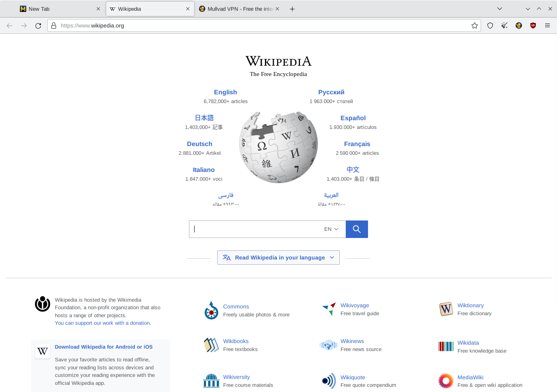Image resolution: width=557 pixels, height=392 pixels.
Task: Open 中文 Wikipedia
Action: [x=353, y=170]
